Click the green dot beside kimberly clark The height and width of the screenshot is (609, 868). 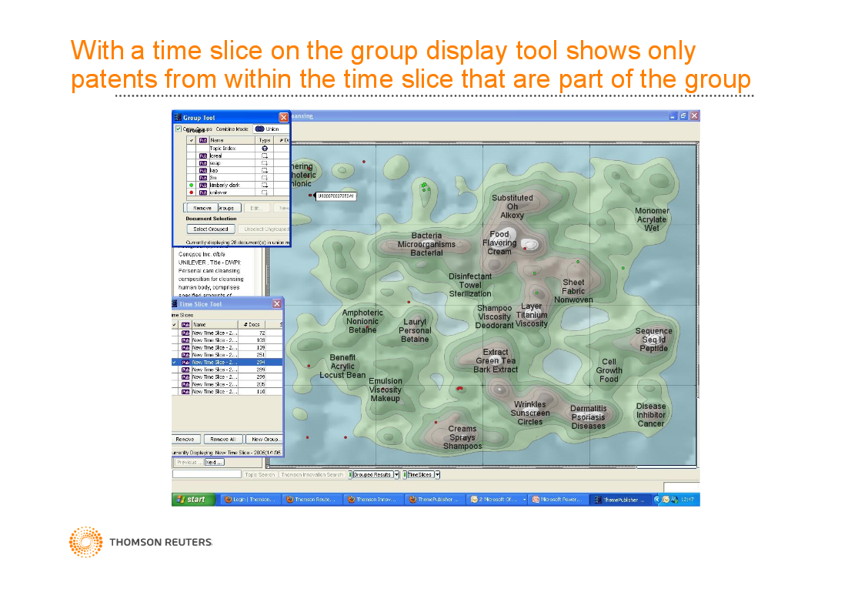coord(191,185)
